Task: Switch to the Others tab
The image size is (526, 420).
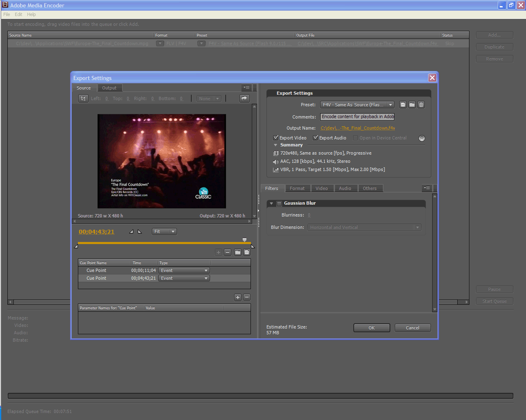Action: 370,188
